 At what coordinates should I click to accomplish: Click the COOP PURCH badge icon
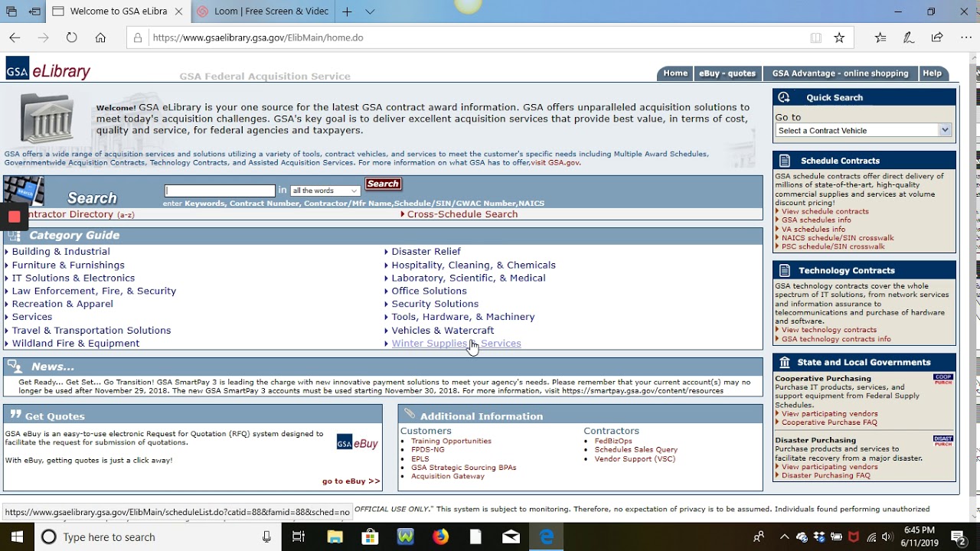pyautogui.click(x=943, y=379)
